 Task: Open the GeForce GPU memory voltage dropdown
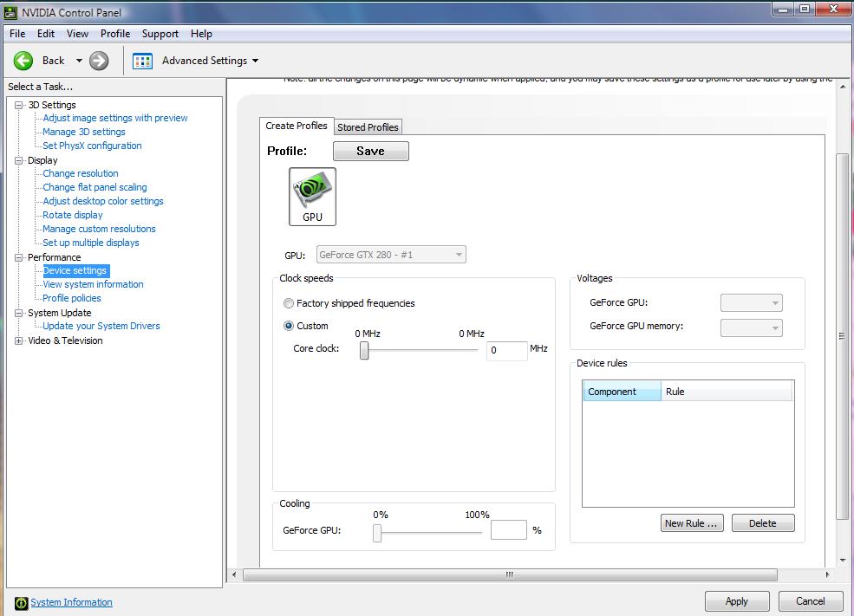click(751, 327)
